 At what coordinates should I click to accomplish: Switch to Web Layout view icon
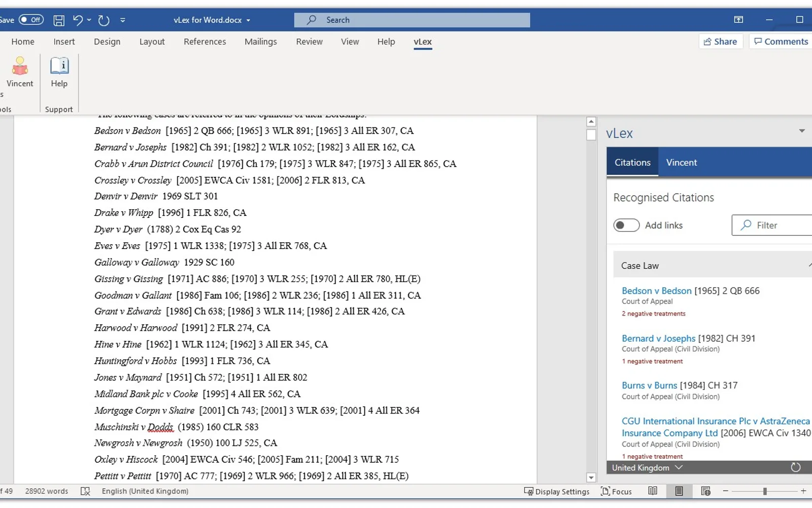(705, 491)
